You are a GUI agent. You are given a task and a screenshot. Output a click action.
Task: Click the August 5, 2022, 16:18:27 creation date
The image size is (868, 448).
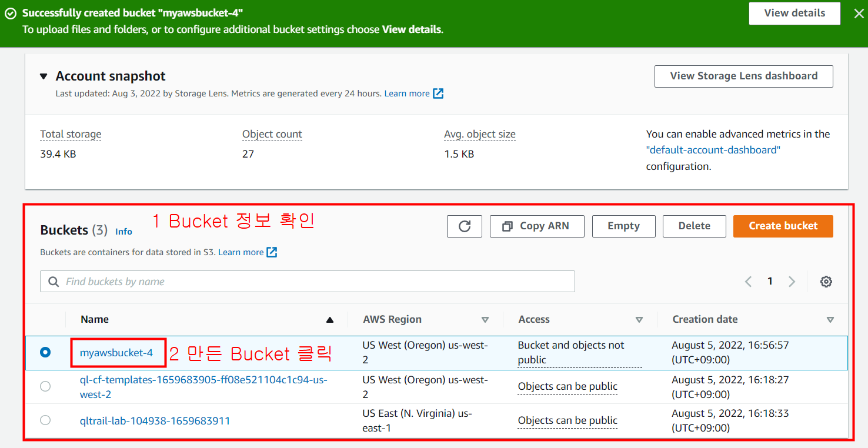[x=730, y=386]
